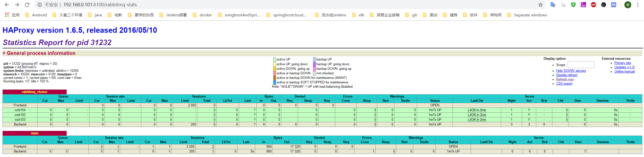Click the 'HAProxy version 1.6.5' heading
Viewport: 644px width, 157px height.
pyautogui.click(x=80, y=30)
